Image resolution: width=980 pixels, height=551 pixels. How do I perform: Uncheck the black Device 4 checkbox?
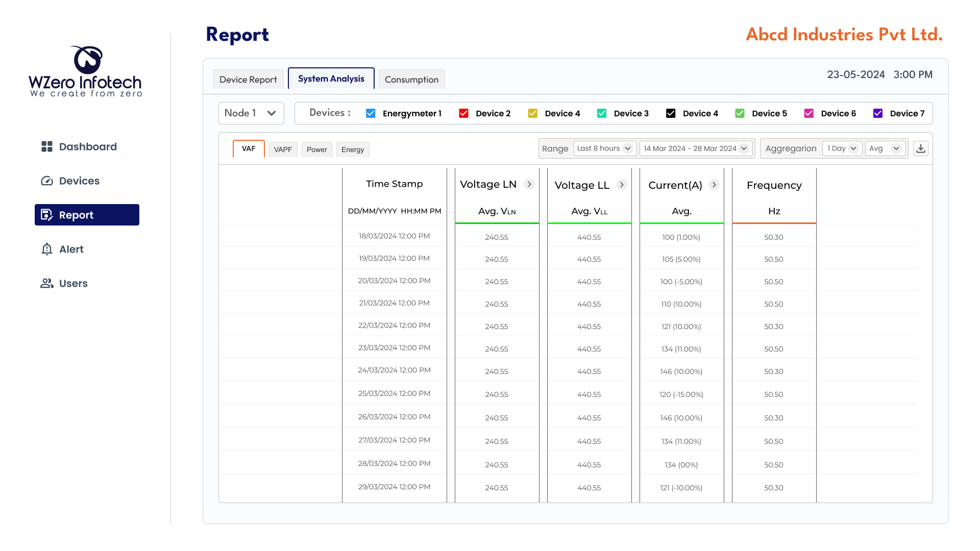pos(671,113)
